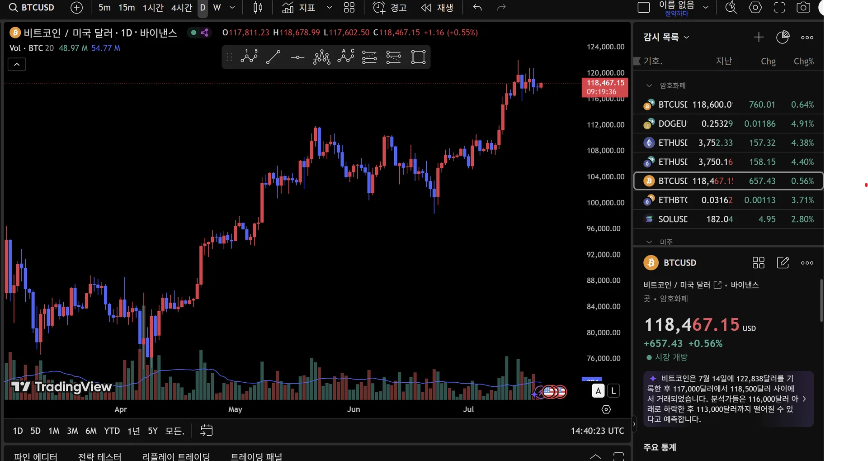Open the layout menu chevron beside 이름 없음
The image size is (868, 461).
(x=706, y=8)
